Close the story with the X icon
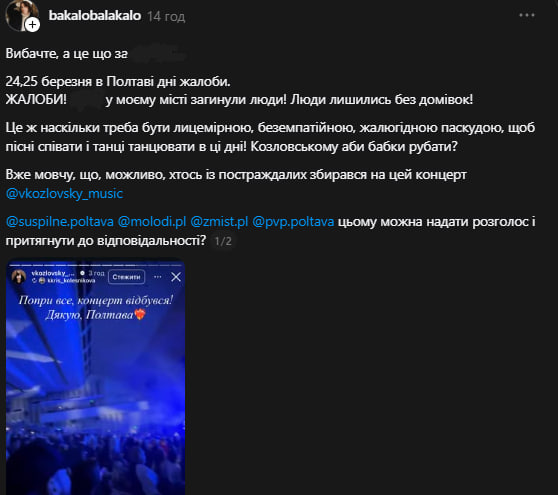 coord(176,277)
